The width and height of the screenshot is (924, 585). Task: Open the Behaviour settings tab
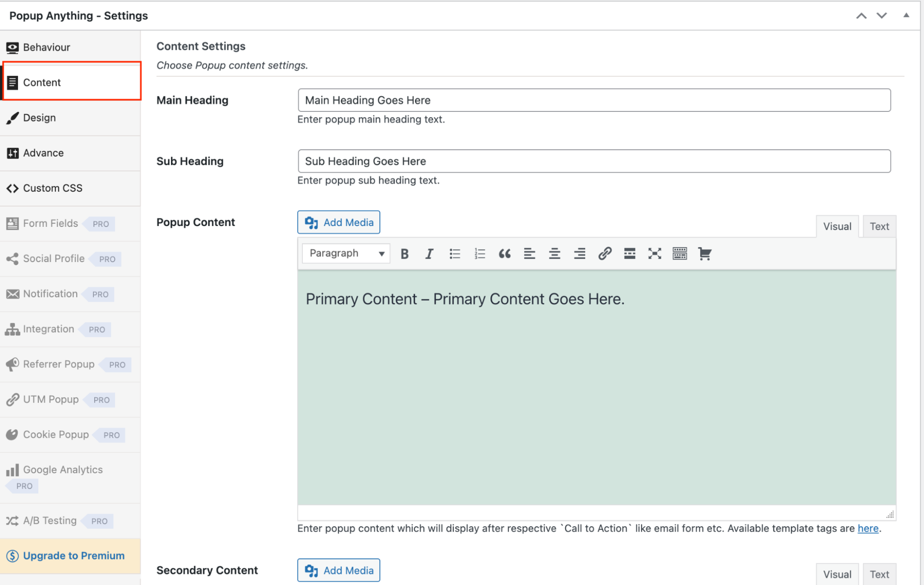(70, 47)
